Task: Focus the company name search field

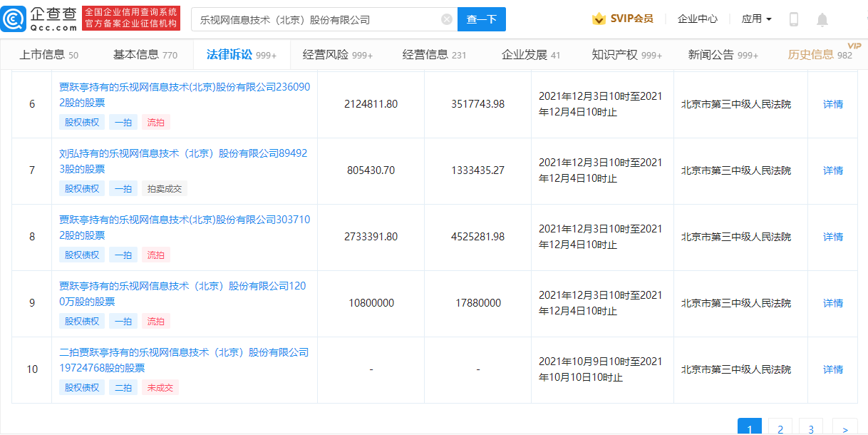Action: point(317,19)
